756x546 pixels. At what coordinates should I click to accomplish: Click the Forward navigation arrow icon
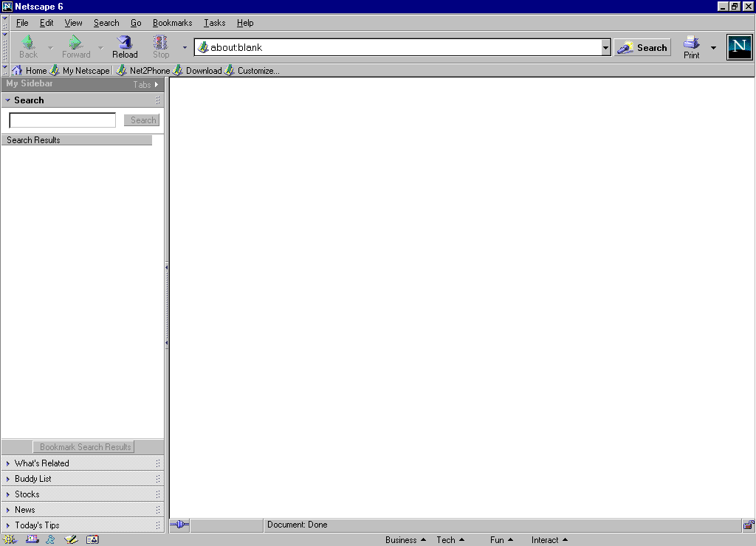(x=75, y=42)
